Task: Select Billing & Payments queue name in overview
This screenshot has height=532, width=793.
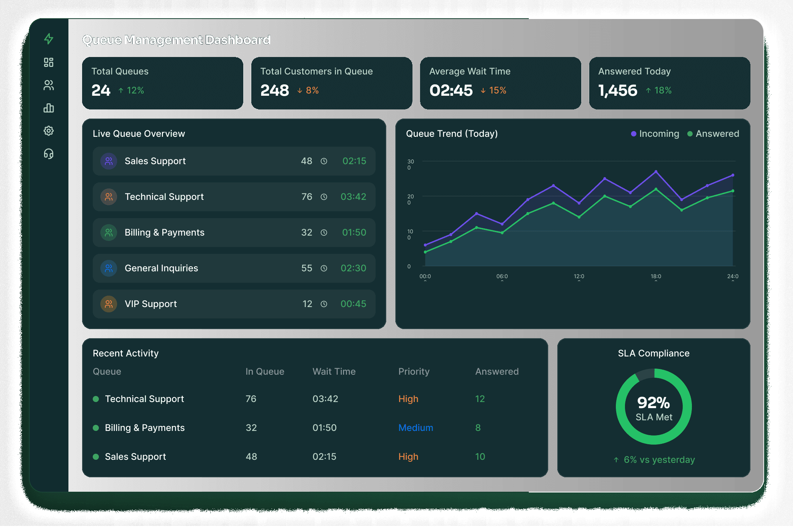Action: click(165, 233)
